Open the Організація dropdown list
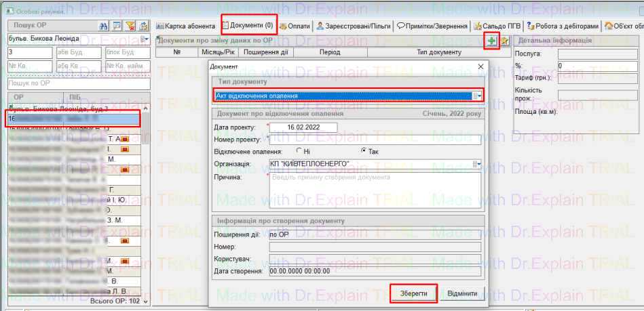The width and height of the screenshot is (644, 311). pos(477,164)
